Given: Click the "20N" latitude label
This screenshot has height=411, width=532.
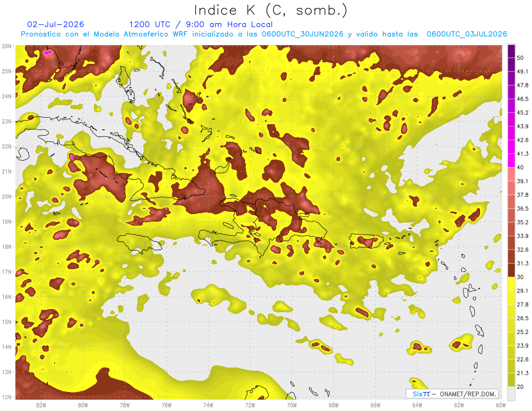Looking at the screenshot, I should 7,196.
